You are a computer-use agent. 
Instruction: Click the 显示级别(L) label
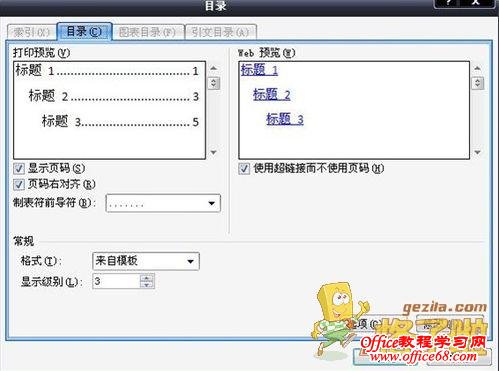(51, 282)
